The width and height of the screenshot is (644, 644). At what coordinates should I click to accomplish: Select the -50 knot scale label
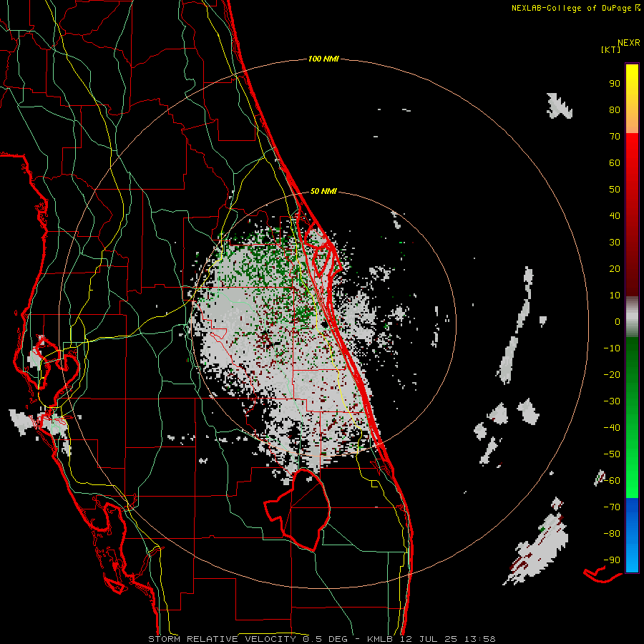612,454
